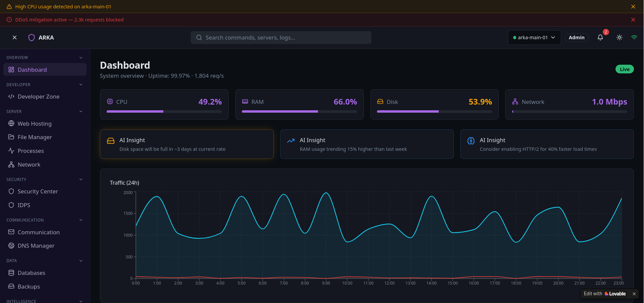Click the wifi connection status icon
The width and height of the screenshot is (644, 303).
pyautogui.click(x=634, y=38)
